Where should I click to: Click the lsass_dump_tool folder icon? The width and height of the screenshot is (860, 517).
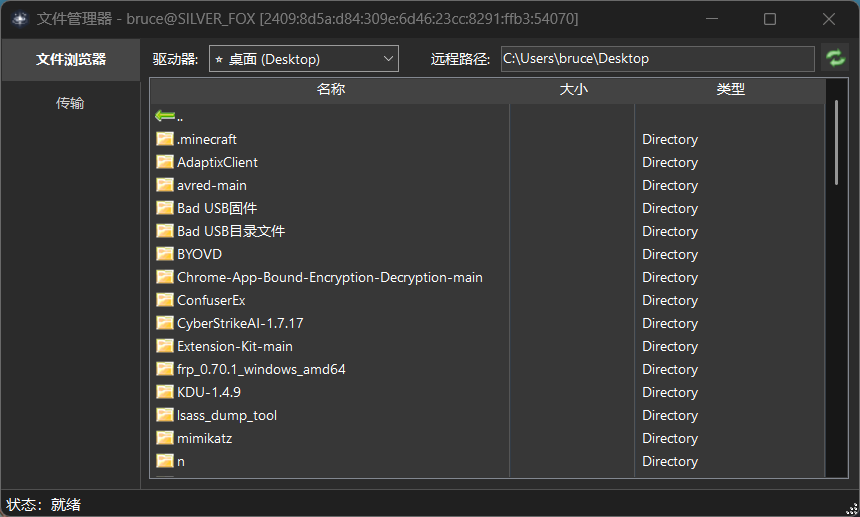(165, 415)
